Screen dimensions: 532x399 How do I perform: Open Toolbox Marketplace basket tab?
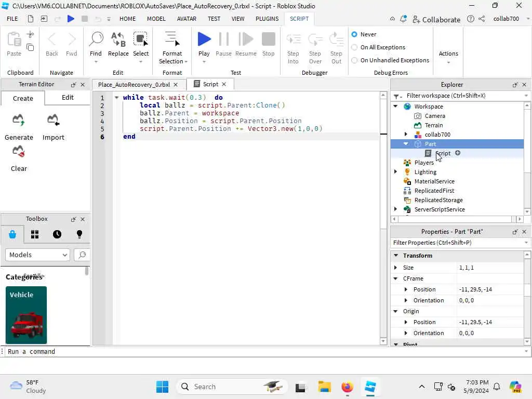tap(12, 234)
